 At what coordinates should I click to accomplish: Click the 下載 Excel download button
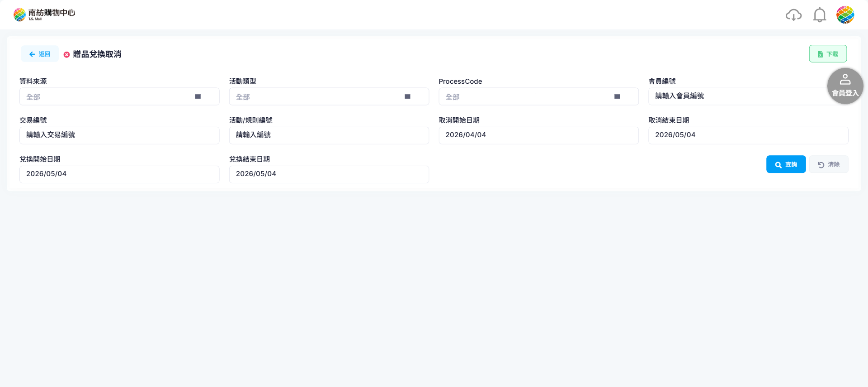[828, 54]
